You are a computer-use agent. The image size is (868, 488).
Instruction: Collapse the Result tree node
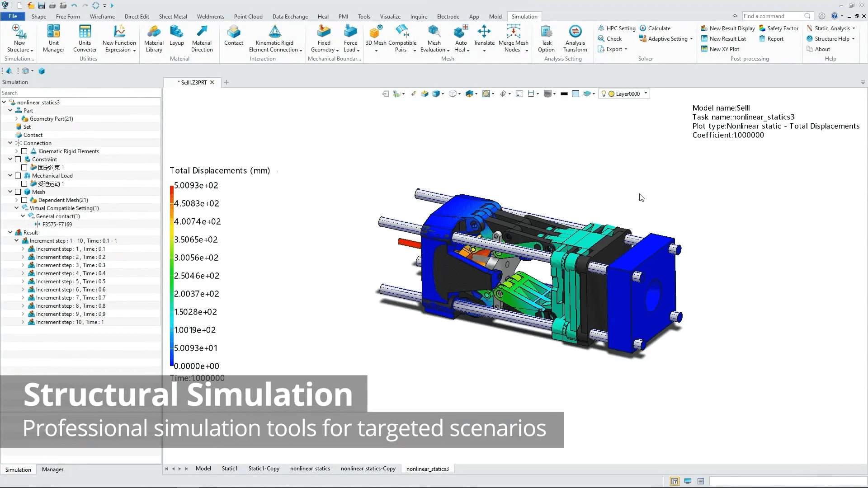pos(10,233)
